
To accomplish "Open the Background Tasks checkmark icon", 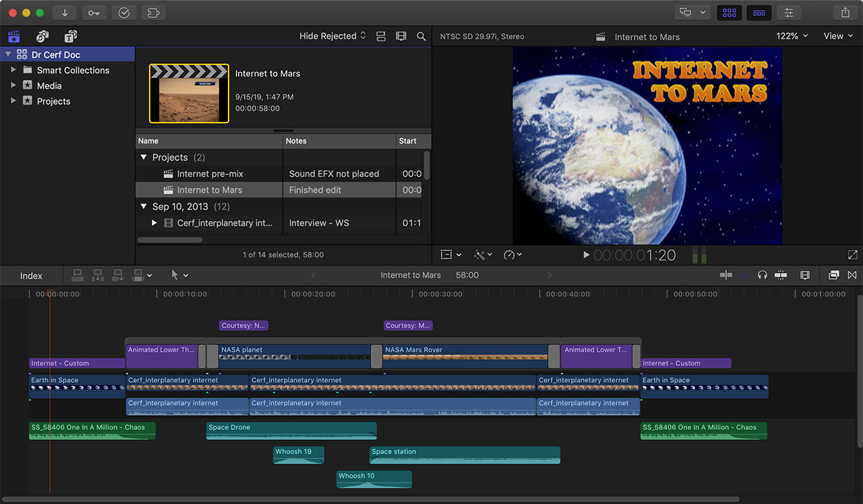I will click(124, 13).
